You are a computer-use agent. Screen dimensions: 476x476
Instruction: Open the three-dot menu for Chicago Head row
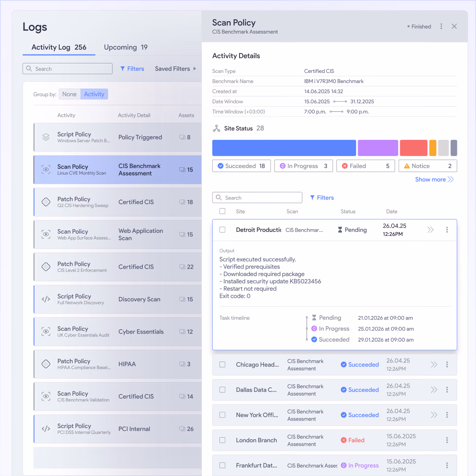pyautogui.click(x=447, y=365)
